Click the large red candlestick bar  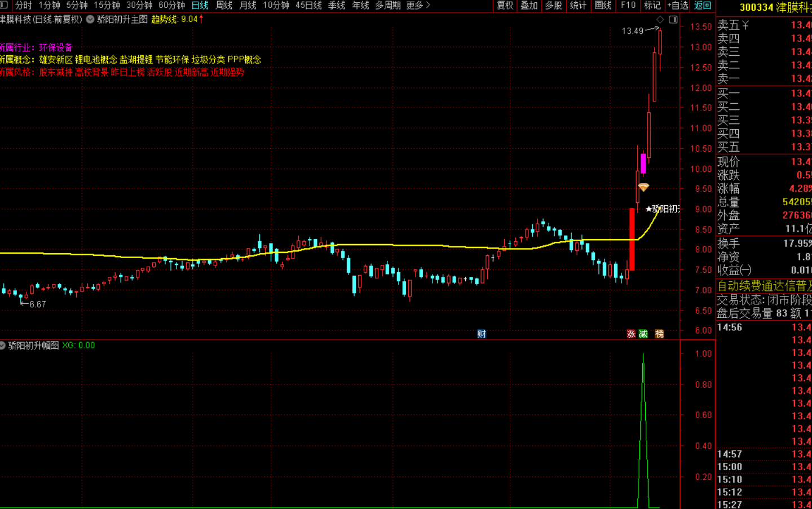[632, 239]
